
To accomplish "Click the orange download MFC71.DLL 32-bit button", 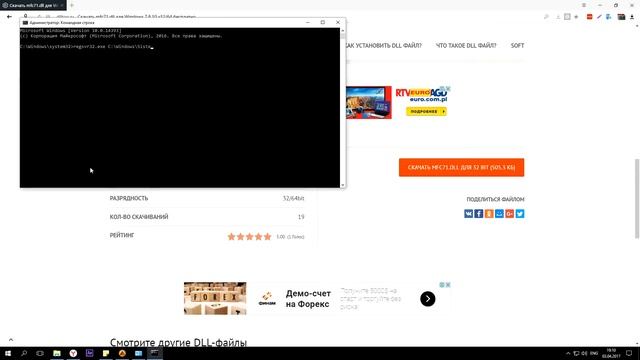I will tap(461, 167).
